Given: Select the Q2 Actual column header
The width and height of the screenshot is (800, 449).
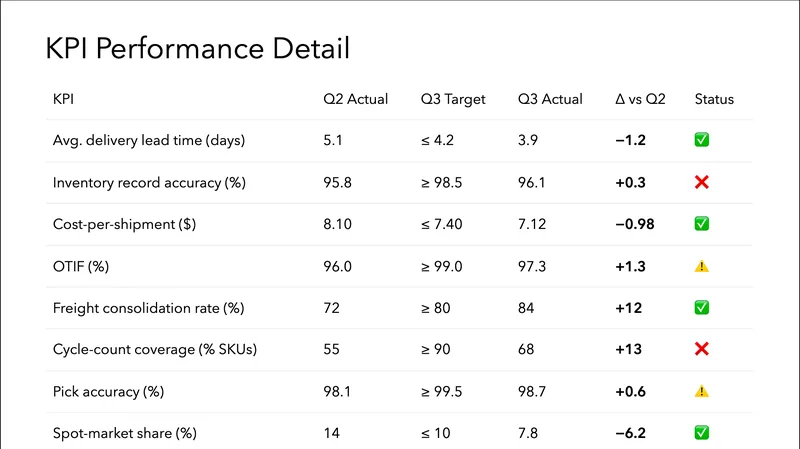Looking at the screenshot, I should 355,99.
